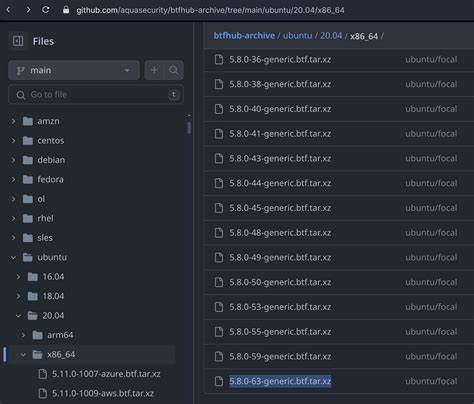Open 5.8.0-43-generic.btf.tar.xz file
Image resolution: width=474 pixels, height=404 pixels.
coord(280,158)
